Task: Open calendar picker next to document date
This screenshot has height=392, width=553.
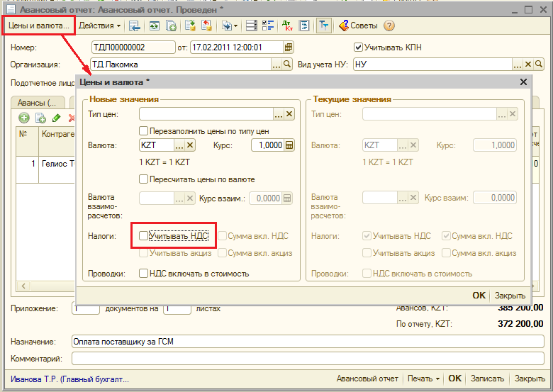Action: (288, 47)
